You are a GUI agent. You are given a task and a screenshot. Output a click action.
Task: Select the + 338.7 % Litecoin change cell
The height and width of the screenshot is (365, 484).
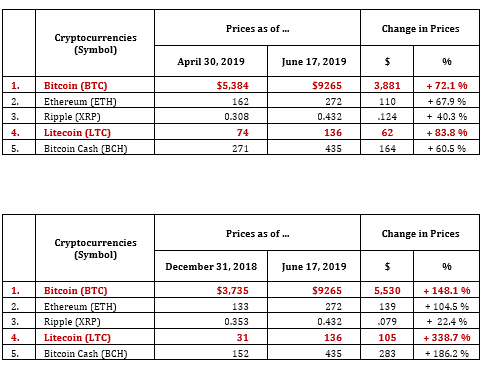447,337
